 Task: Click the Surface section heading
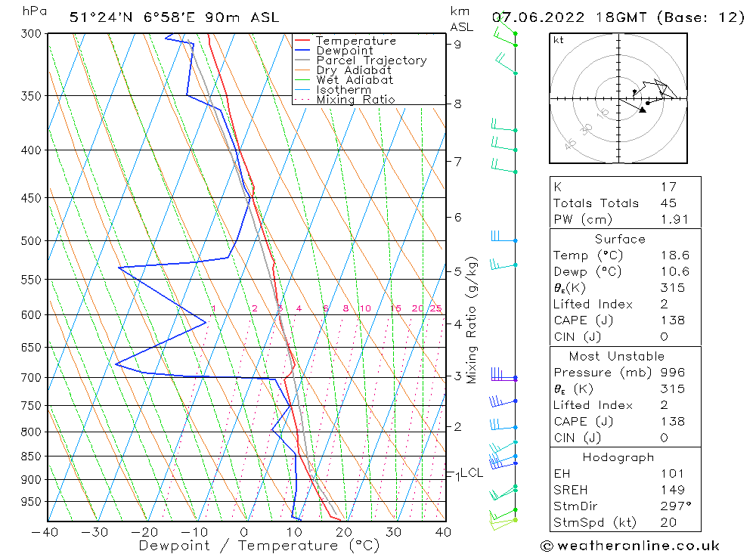[620, 239]
